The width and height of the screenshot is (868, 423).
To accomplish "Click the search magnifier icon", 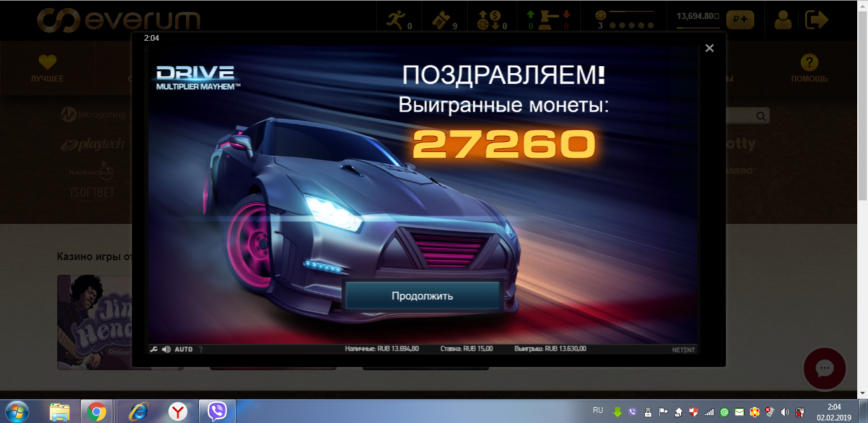I will 761,116.
